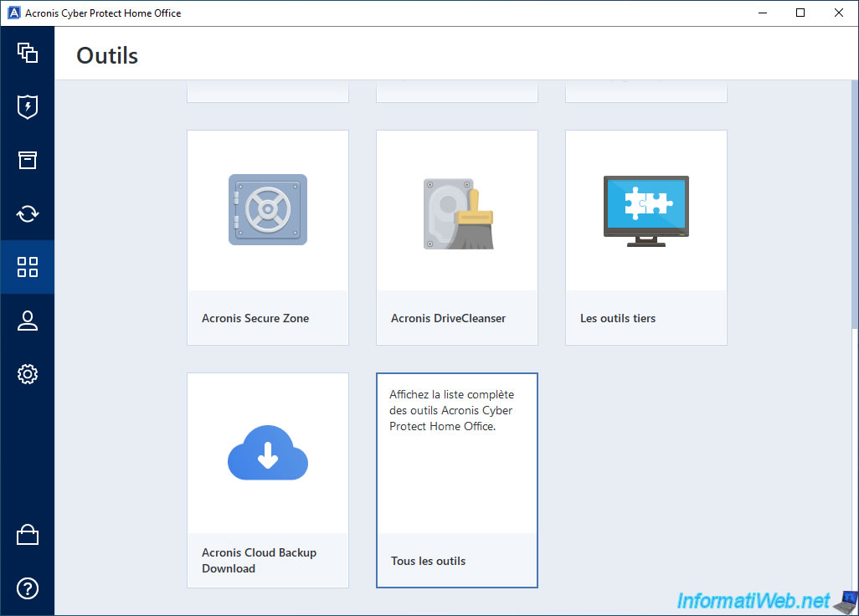Screen dimensions: 859x616
Task: Click the vertical scrollbar thumb
Action: [x=855, y=205]
